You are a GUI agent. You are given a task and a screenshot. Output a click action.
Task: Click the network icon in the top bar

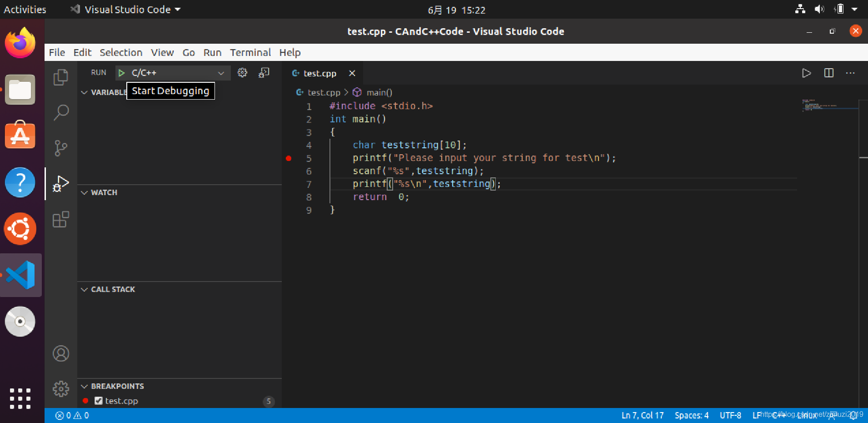point(800,9)
